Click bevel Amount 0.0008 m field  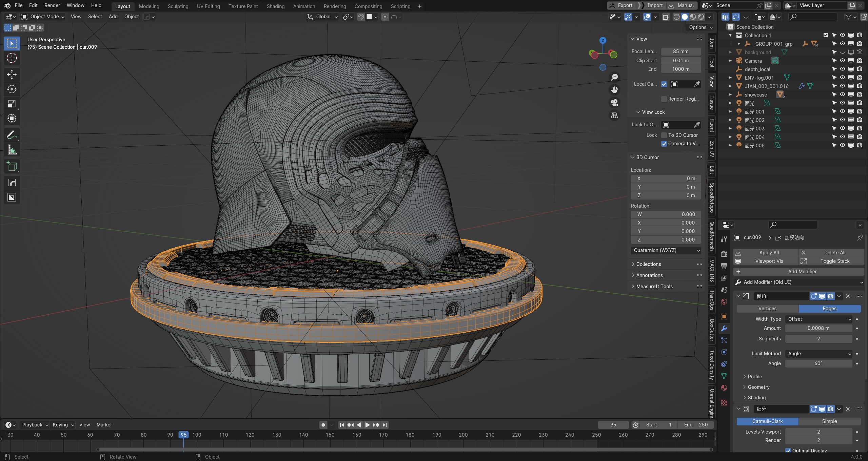point(818,328)
